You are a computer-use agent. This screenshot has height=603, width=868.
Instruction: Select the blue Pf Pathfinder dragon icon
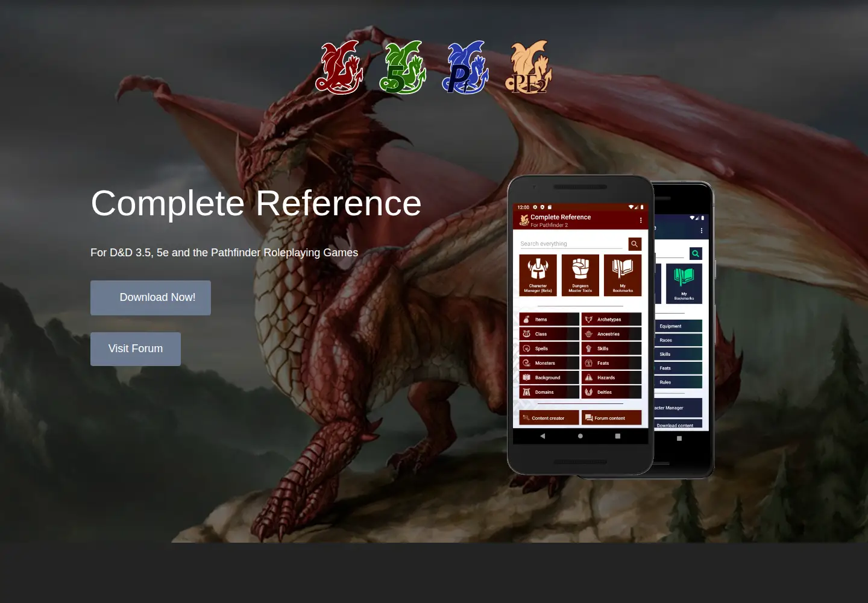click(x=465, y=68)
